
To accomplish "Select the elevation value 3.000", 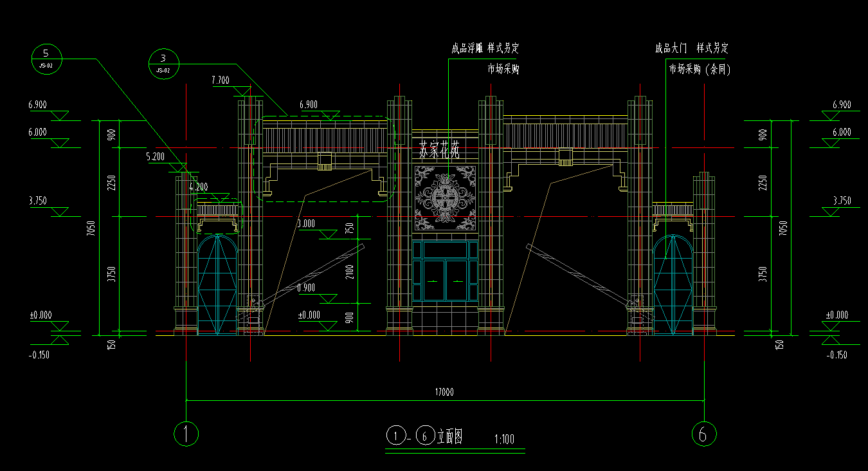I will pos(306,224).
